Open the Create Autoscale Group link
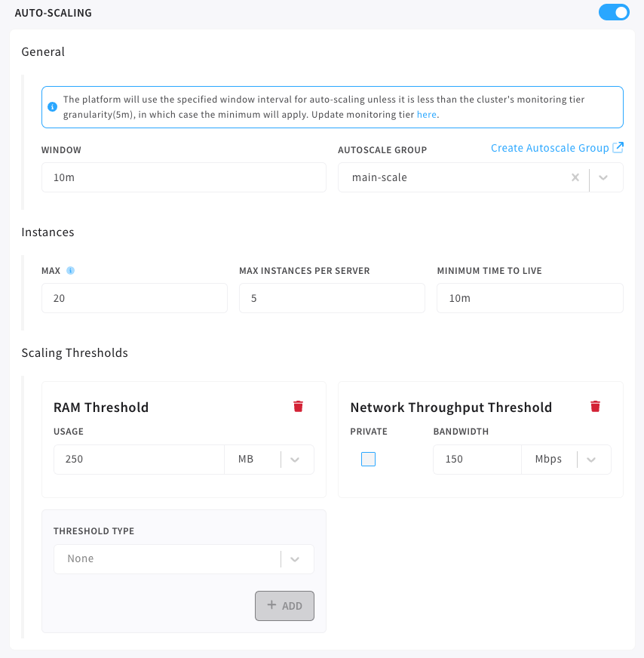This screenshot has width=644, height=658. (x=549, y=148)
